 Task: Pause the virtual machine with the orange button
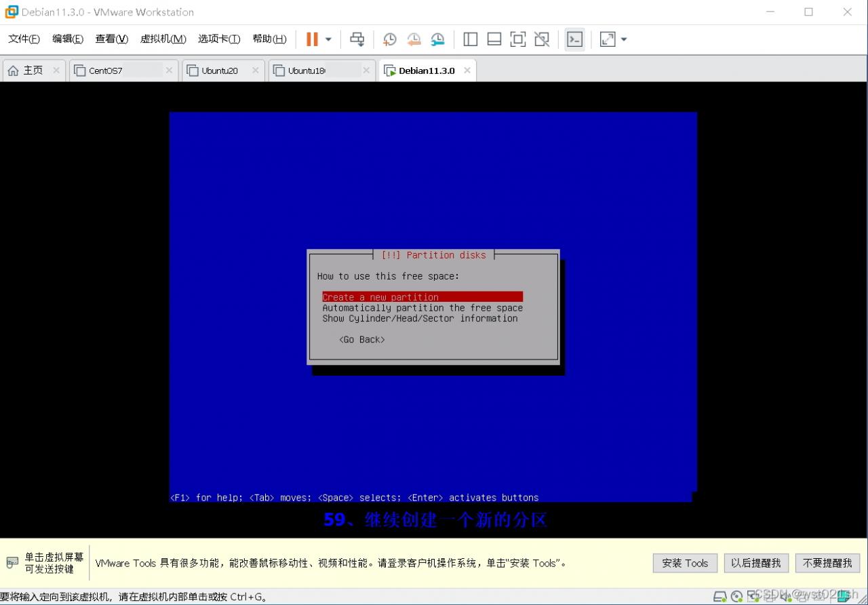[x=312, y=39]
